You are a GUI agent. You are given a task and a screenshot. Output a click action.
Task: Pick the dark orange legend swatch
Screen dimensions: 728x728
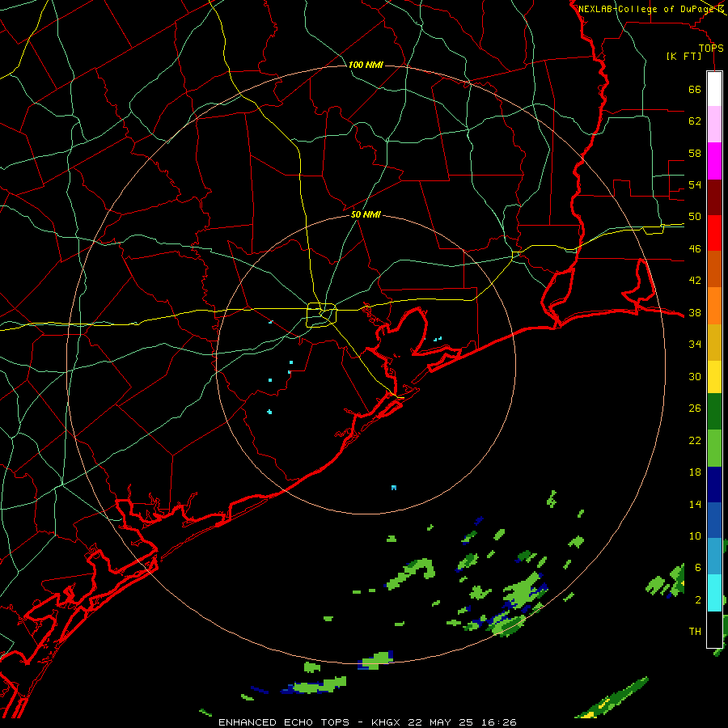tap(714, 269)
